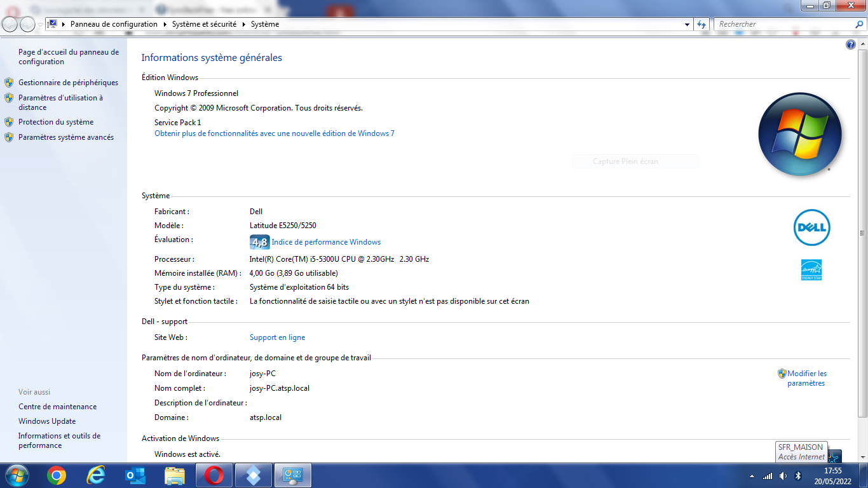
Task: Click the processor value Intel(R) Core(TM) i5-5300U
Action: [x=339, y=259]
